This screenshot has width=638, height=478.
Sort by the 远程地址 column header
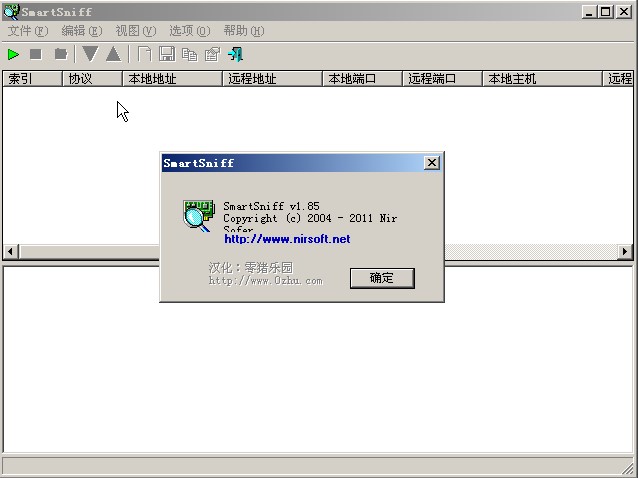pos(273,79)
